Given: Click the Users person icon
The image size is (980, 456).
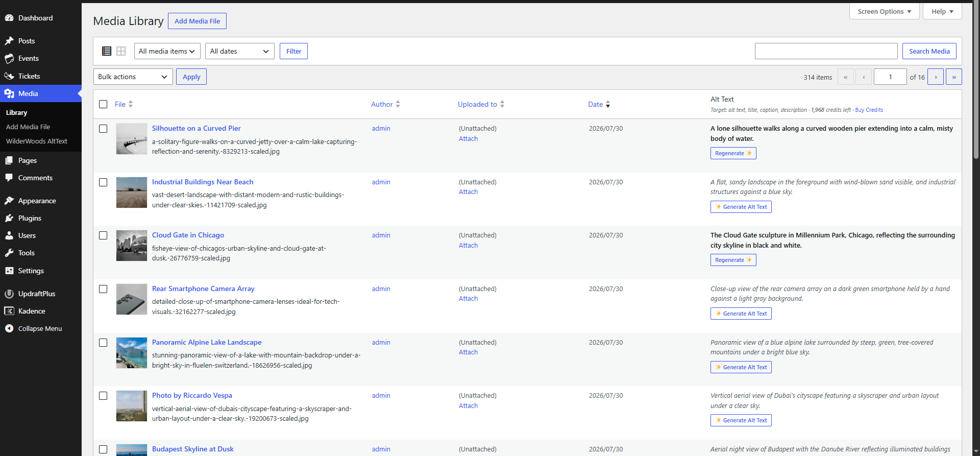Looking at the screenshot, I should pyautogui.click(x=9, y=235).
